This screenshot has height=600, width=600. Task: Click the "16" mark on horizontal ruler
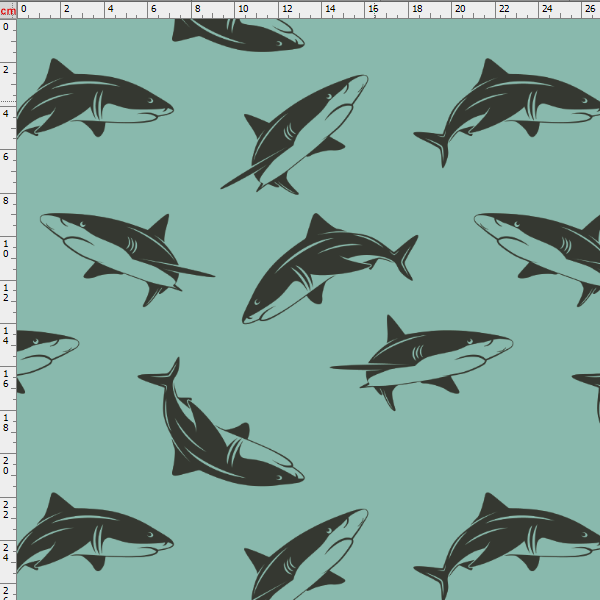[x=373, y=8]
